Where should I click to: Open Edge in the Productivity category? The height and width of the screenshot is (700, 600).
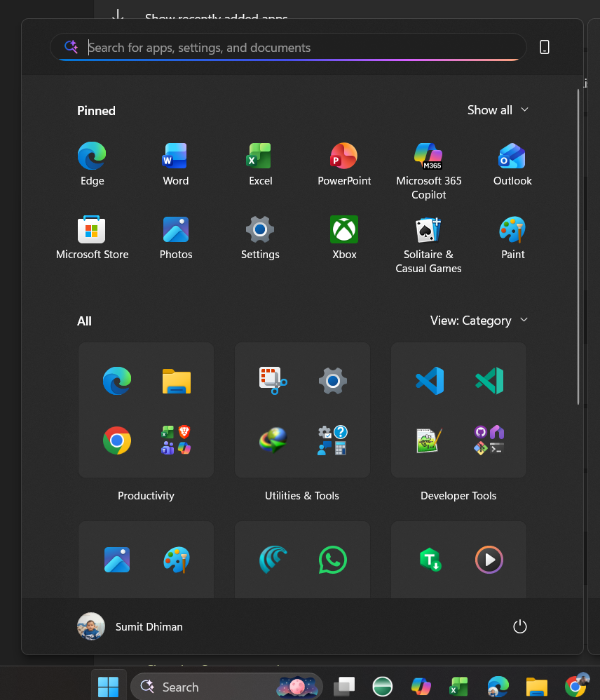click(117, 381)
